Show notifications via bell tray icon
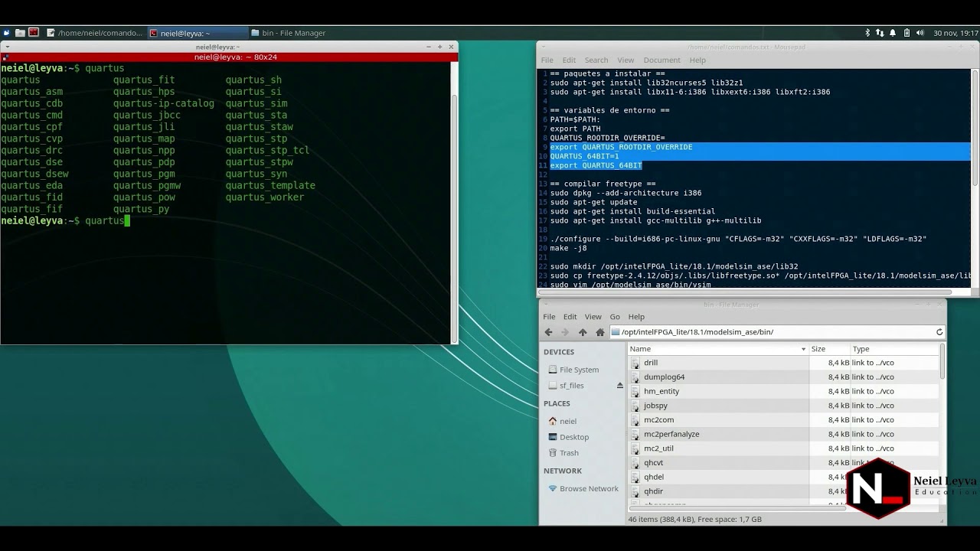Image resolution: width=980 pixels, height=551 pixels. tap(893, 33)
